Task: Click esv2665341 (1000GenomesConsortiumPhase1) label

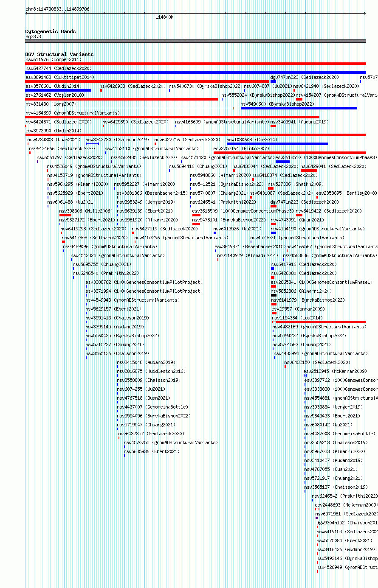Action: pos(322,282)
